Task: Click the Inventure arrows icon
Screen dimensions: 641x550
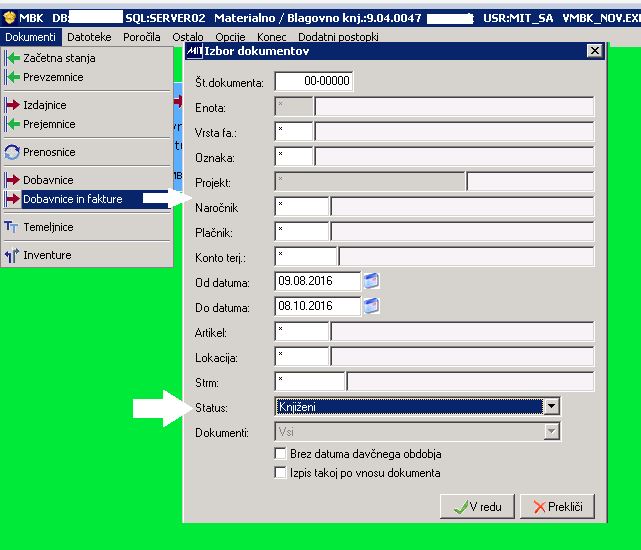Action: [12, 255]
